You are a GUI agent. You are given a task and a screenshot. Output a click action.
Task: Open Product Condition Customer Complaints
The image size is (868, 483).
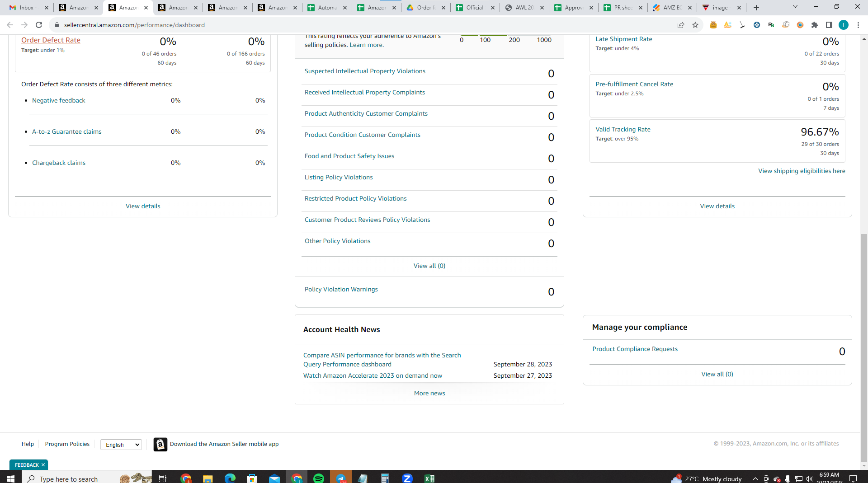363,135
